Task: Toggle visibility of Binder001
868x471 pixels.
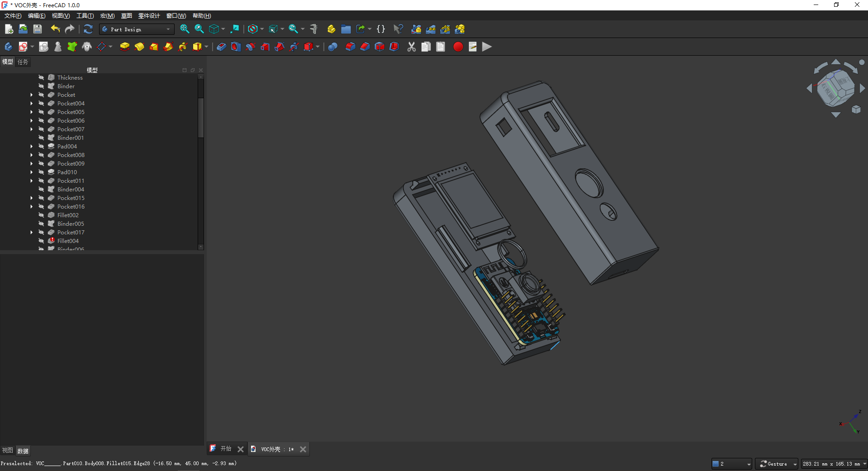Action: pyautogui.click(x=41, y=138)
